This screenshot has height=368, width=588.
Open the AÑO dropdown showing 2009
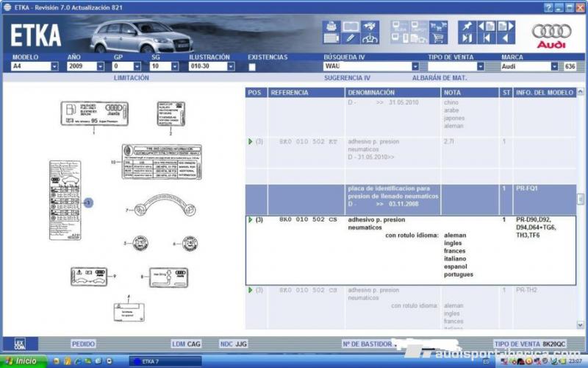click(101, 66)
